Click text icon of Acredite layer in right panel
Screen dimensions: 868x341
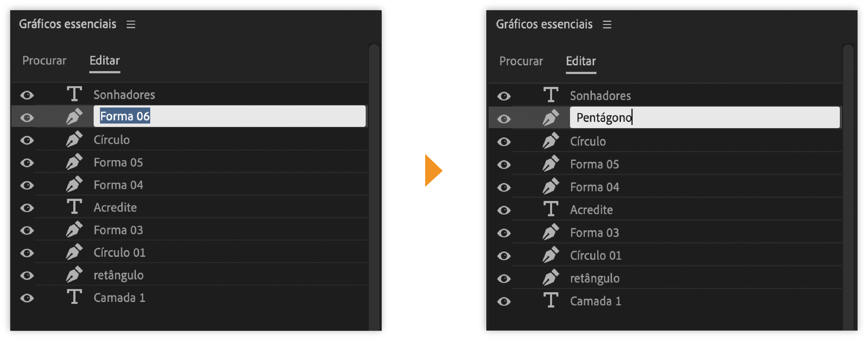pos(551,209)
